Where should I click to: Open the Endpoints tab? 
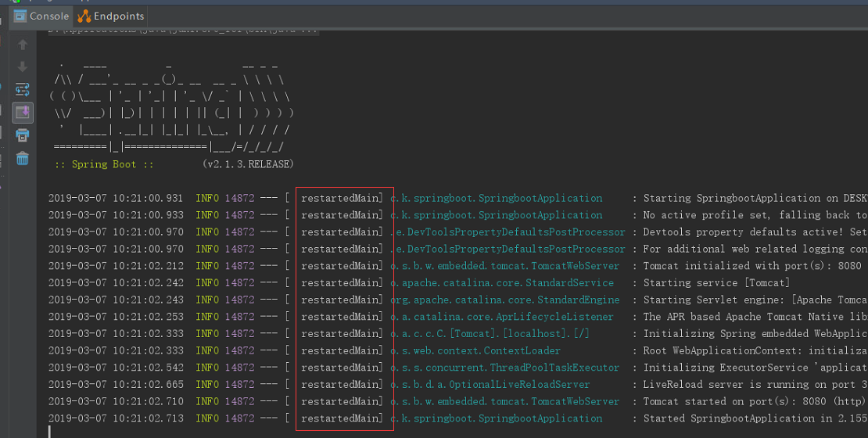coord(111,16)
